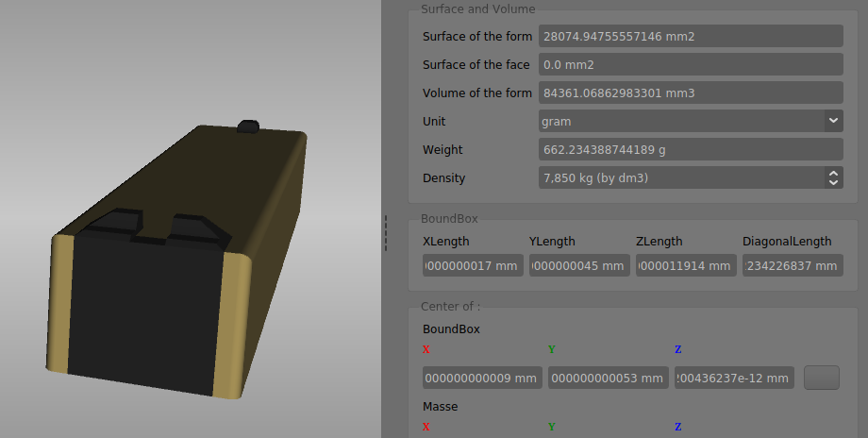868x438 pixels.
Task: Click the Density value 7,850 kg field
Action: (679, 177)
